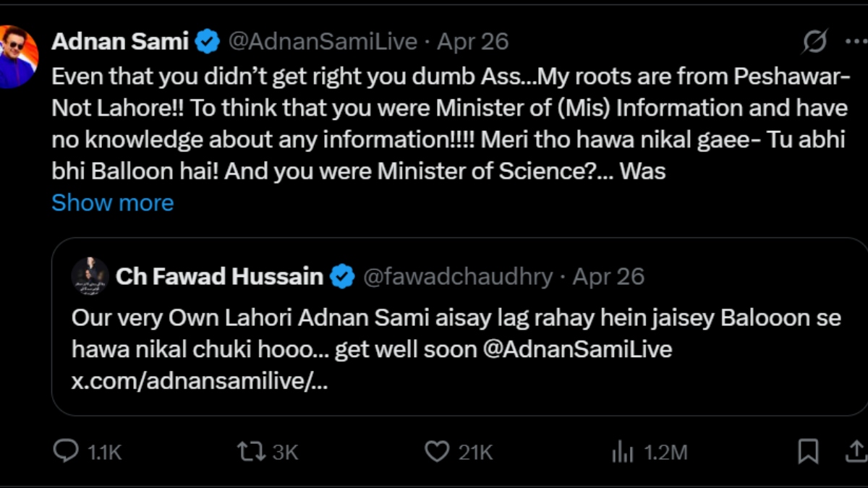Click the Grok slashed-circle icon
The image size is (868, 488).
[814, 43]
